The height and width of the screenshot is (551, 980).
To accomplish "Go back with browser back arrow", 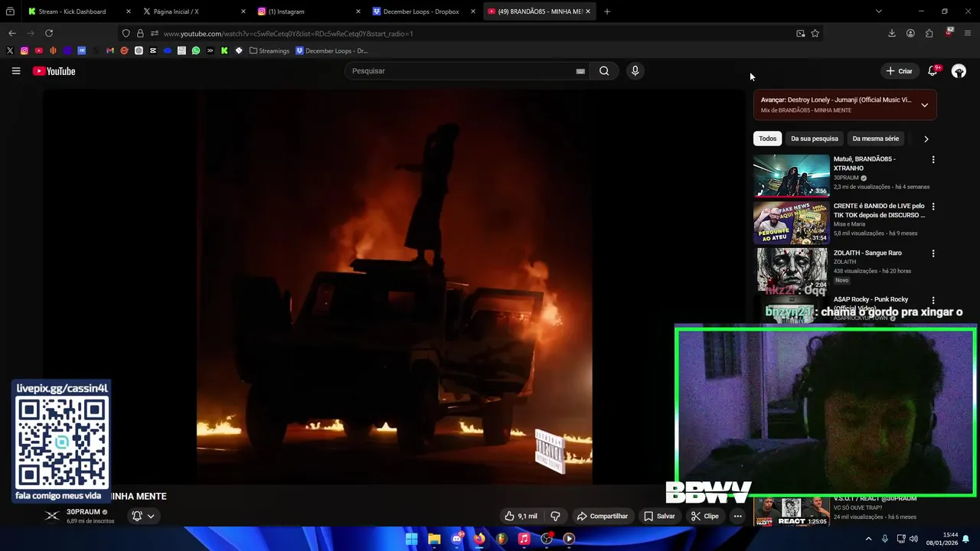I will (12, 34).
